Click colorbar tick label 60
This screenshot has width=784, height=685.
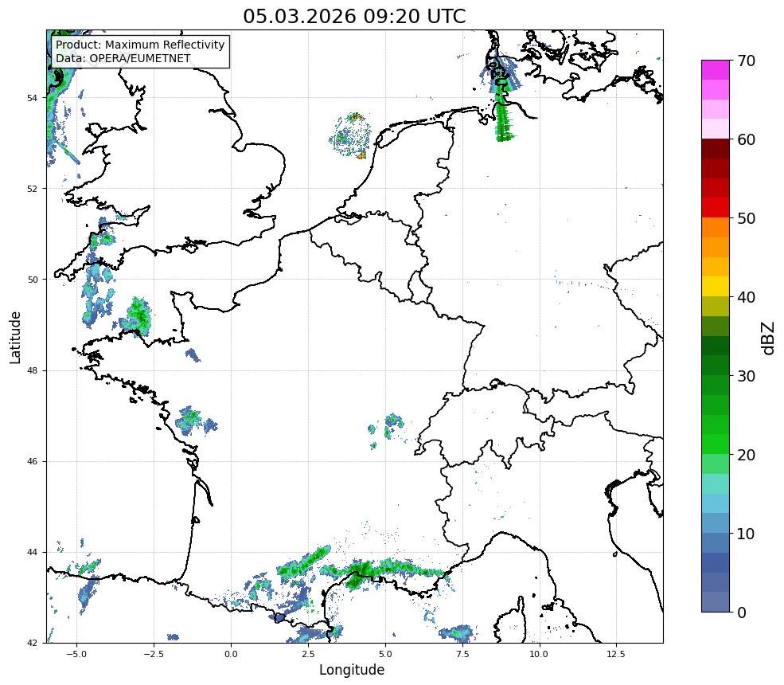pos(746,139)
